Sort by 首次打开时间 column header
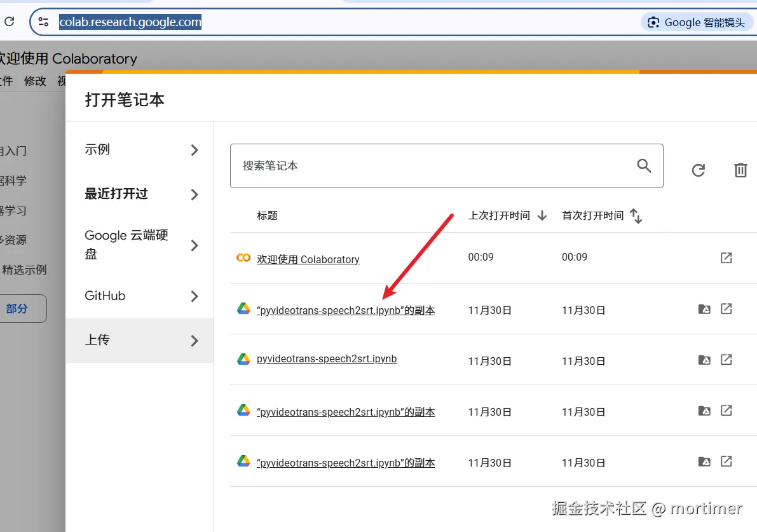This screenshot has width=757, height=532. click(x=593, y=215)
